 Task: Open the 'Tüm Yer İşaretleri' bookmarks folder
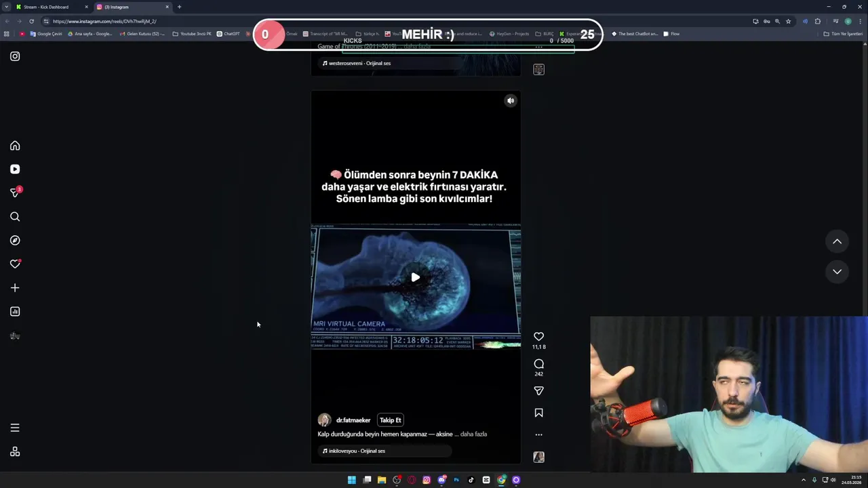(844, 34)
